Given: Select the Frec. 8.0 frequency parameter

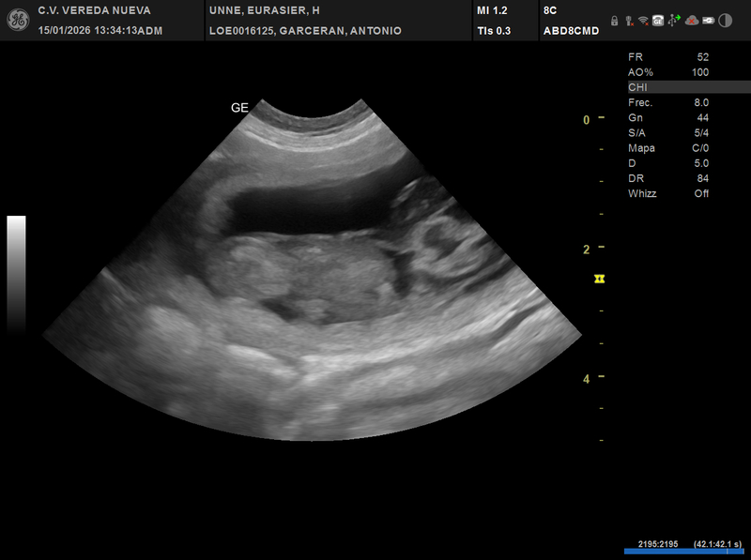Looking at the screenshot, I should (x=668, y=102).
